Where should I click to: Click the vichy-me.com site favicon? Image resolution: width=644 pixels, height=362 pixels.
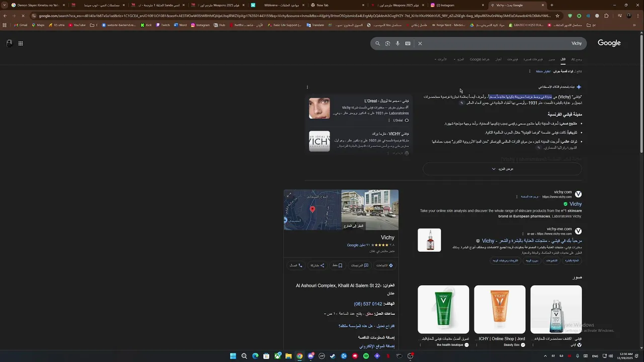pyautogui.click(x=578, y=231)
